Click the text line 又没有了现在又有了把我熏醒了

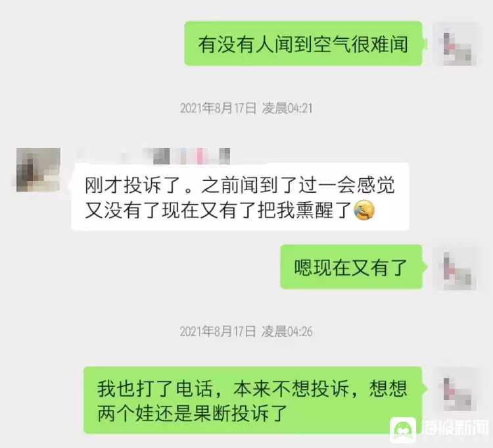218,210
